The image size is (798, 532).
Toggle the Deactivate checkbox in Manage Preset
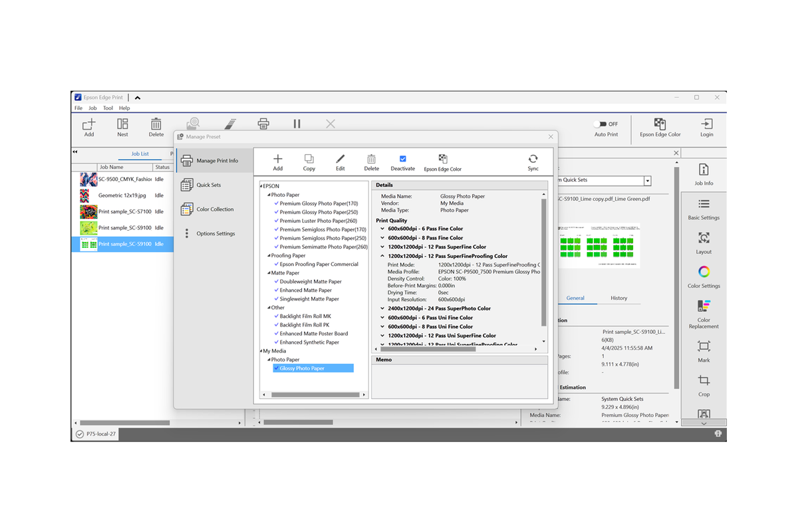403,159
